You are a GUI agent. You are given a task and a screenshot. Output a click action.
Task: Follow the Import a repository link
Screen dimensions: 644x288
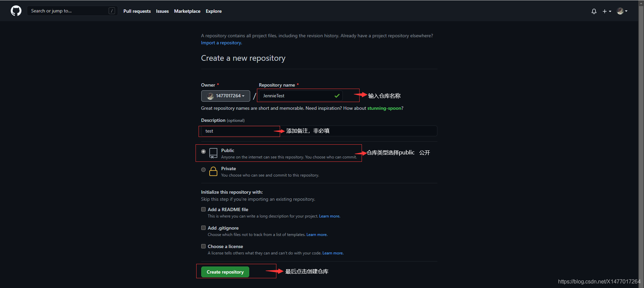pyautogui.click(x=221, y=43)
